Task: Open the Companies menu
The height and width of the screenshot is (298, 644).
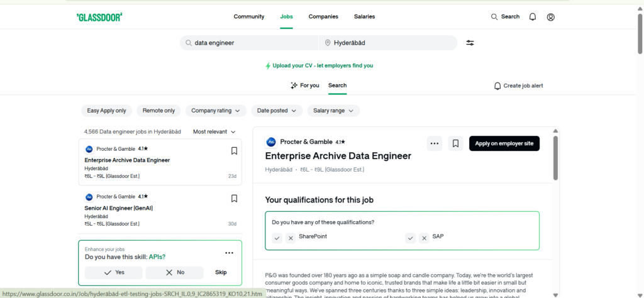Action: point(323,17)
